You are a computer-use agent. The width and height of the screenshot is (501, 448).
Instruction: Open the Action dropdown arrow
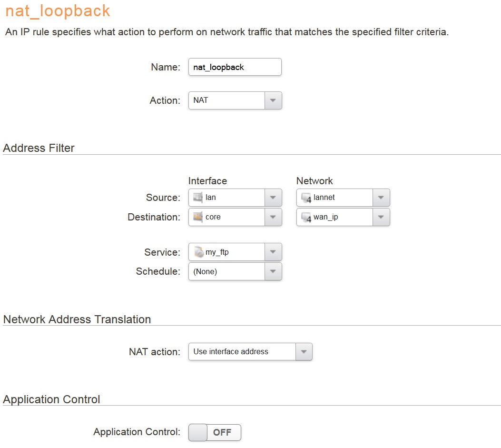pos(273,100)
